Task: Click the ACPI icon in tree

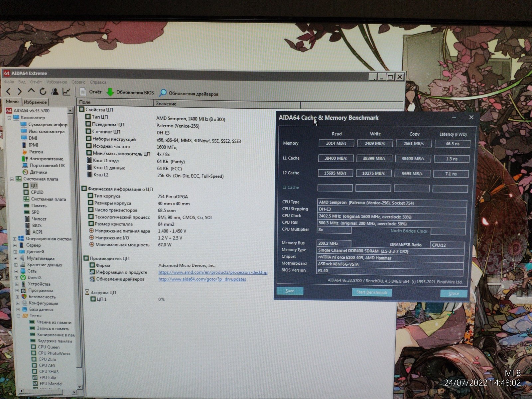Action: [28, 232]
